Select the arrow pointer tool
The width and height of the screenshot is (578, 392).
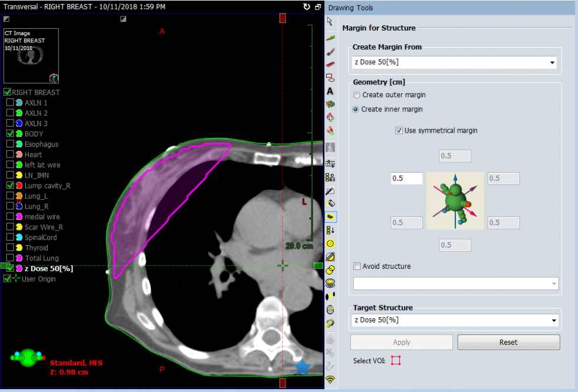330,22
